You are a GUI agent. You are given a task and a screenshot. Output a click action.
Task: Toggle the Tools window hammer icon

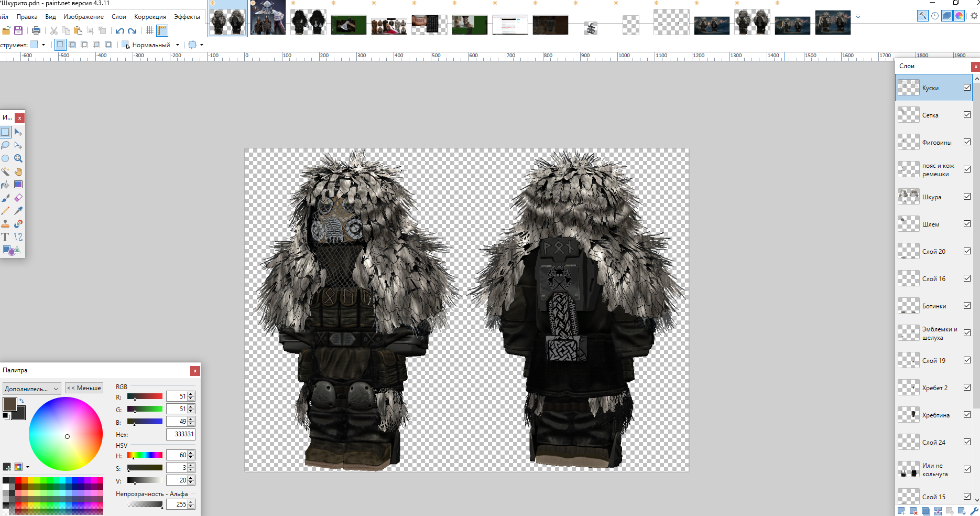[x=922, y=16]
